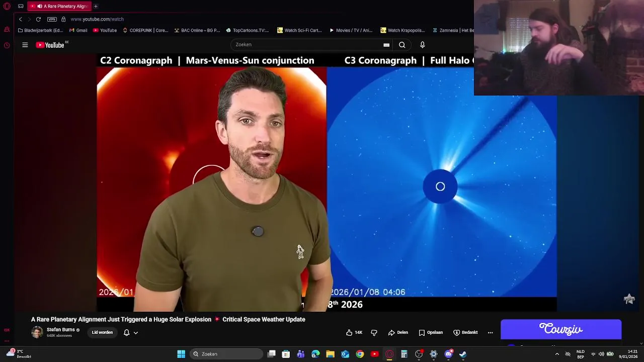Switch to Opera GX on taskbar
The width and height of the screenshot is (644, 362).
tap(389, 354)
